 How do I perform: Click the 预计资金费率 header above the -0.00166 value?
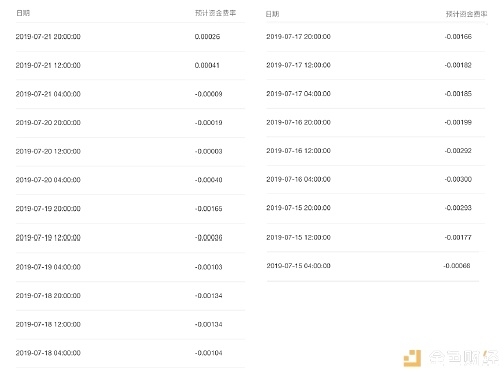466,14
